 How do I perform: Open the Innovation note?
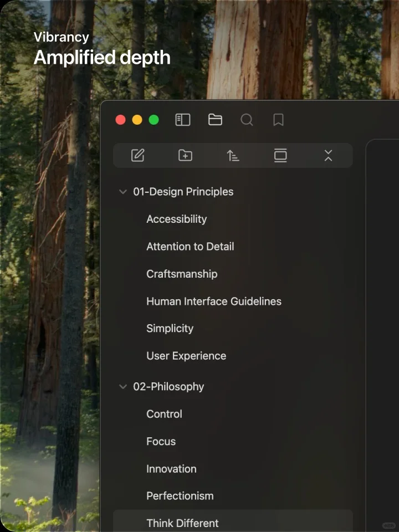[171, 469]
